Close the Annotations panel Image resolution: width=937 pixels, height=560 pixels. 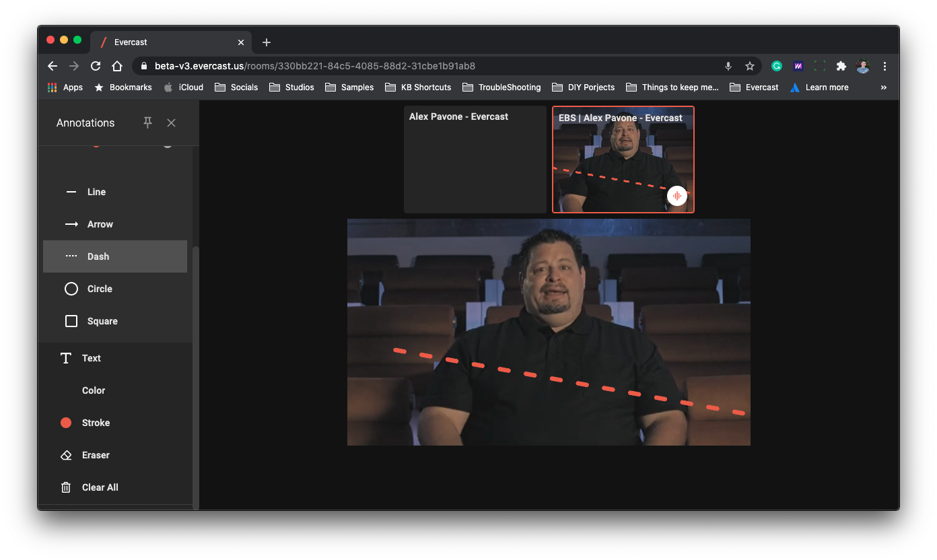(172, 123)
